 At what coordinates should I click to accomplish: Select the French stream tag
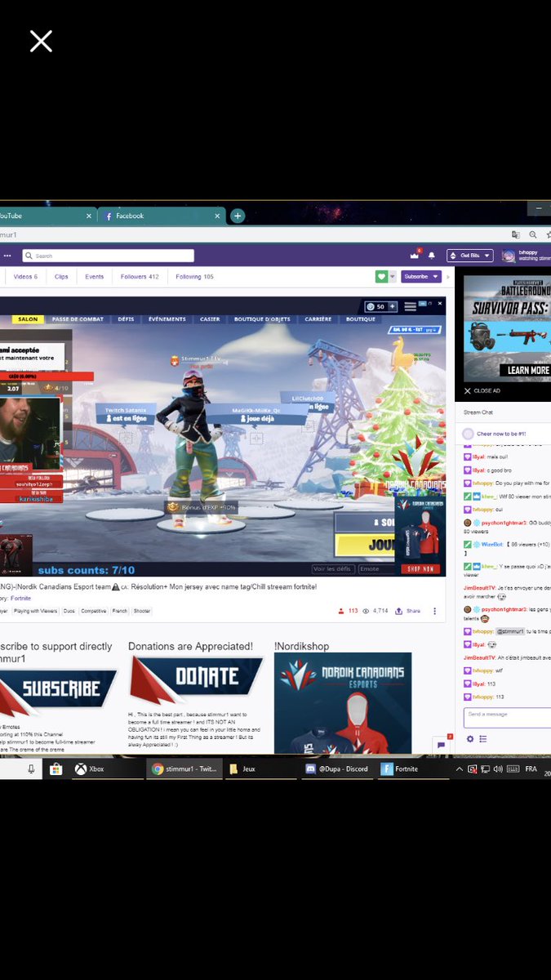click(x=121, y=610)
